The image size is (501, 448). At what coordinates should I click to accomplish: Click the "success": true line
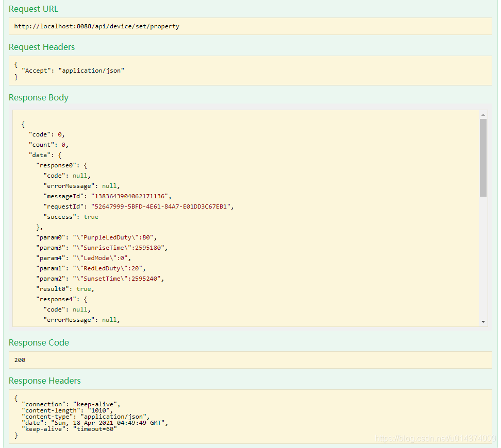(71, 217)
